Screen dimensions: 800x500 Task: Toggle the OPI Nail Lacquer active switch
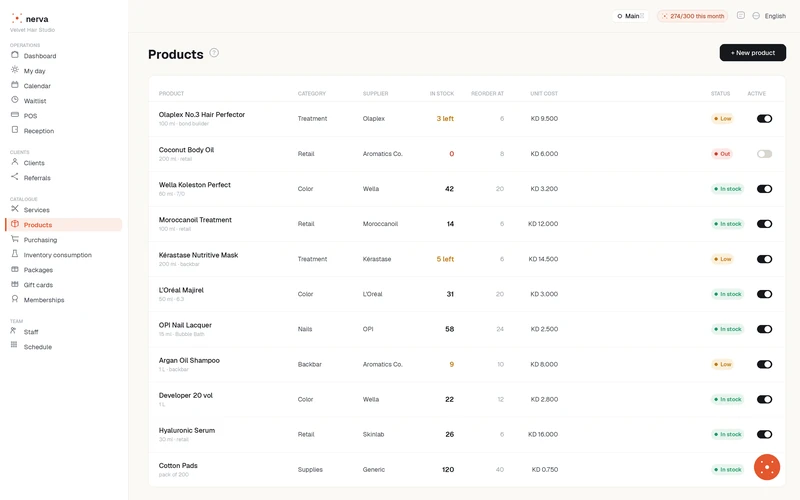pos(764,329)
